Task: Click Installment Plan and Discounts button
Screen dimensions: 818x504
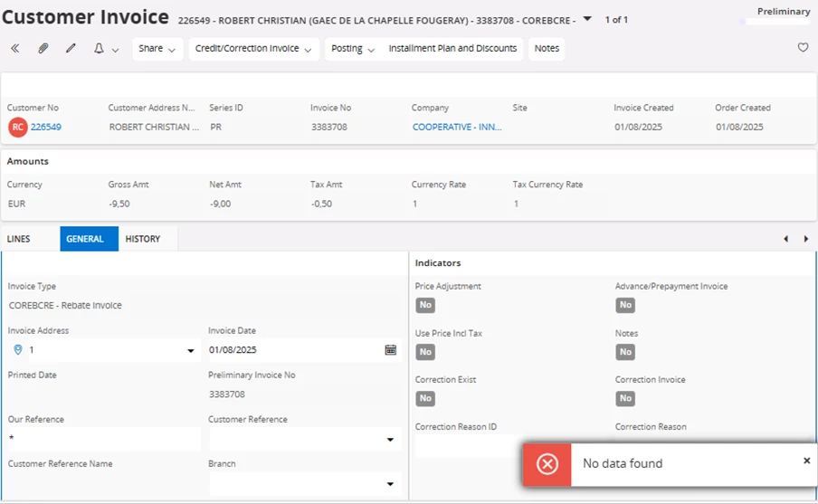Action: tap(452, 49)
